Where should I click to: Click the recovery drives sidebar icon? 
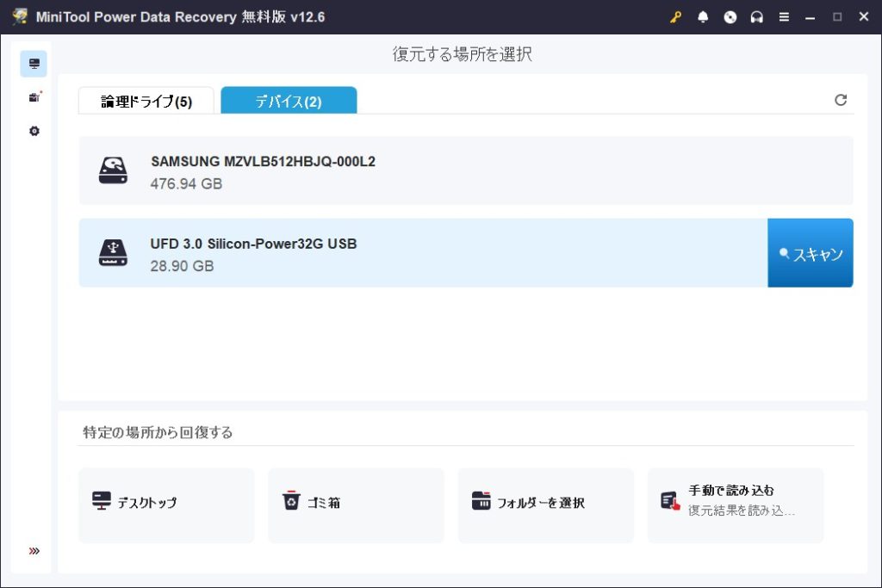tap(34, 64)
